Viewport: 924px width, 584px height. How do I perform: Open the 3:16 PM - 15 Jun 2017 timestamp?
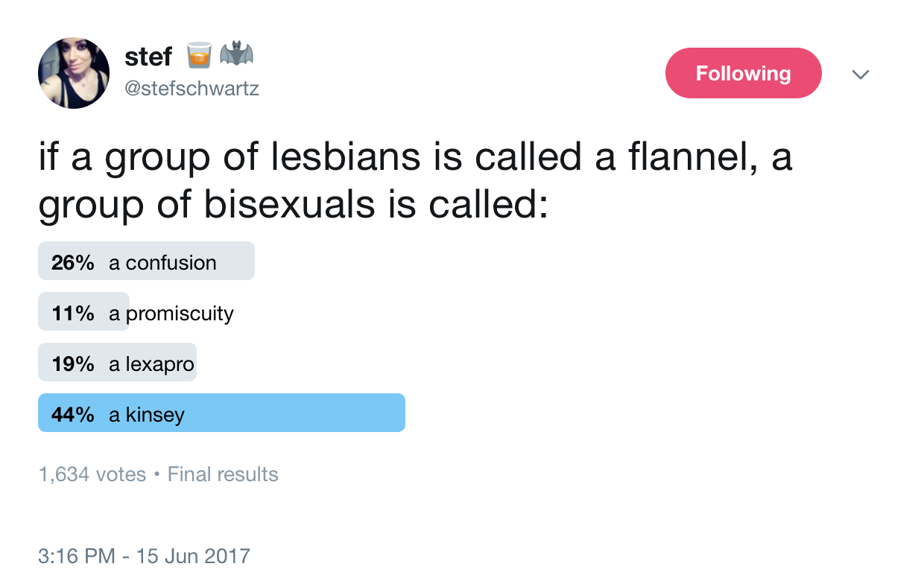pos(144,556)
